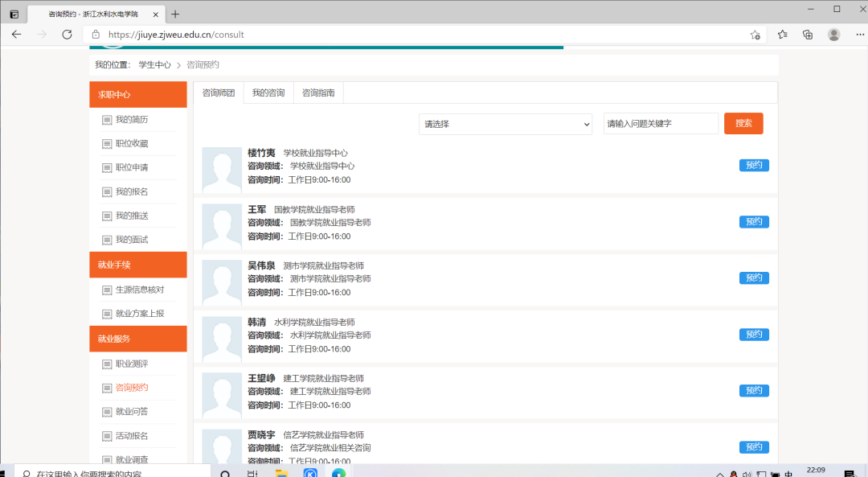Open 生源信息核对 in the sidebar

coord(140,290)
